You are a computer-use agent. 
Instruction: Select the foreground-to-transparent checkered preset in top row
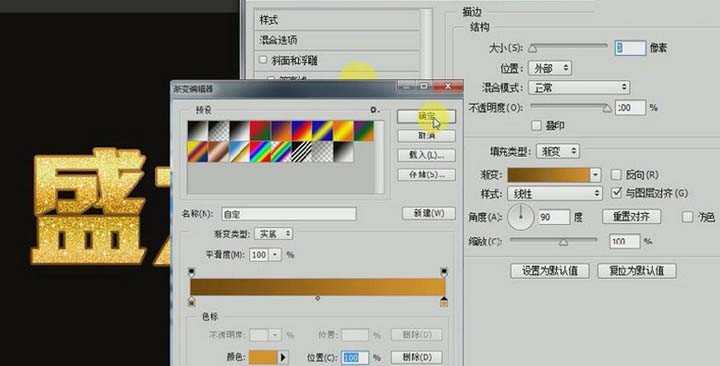click(x=218, y=131)
